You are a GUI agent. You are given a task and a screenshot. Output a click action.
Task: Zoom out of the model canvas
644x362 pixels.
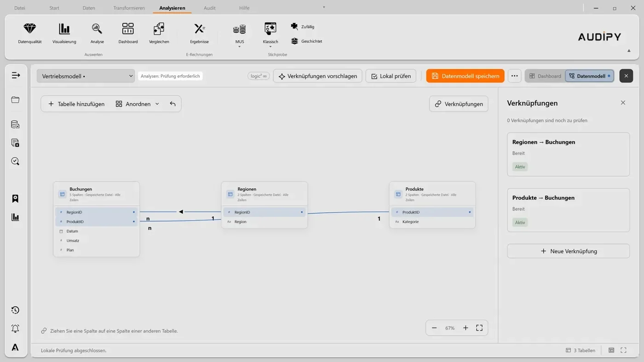pyautogui.click(x=434, y=328)
